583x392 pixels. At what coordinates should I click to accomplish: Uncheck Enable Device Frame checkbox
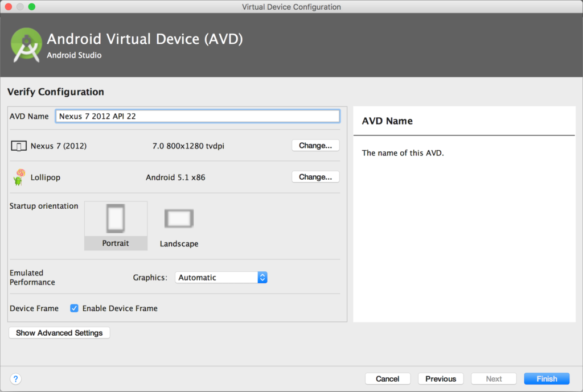pos(75,308)
